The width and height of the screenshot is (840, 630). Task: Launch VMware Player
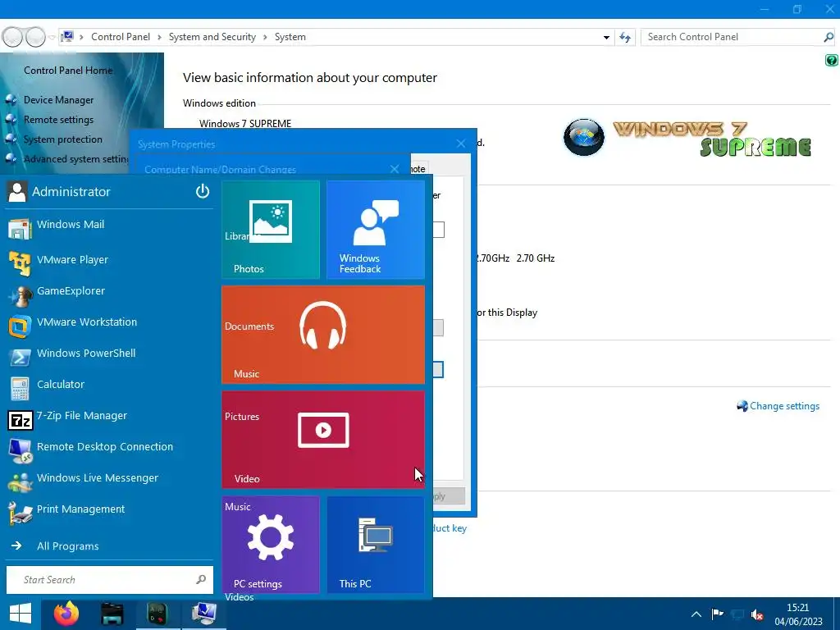tap(72, 260)
